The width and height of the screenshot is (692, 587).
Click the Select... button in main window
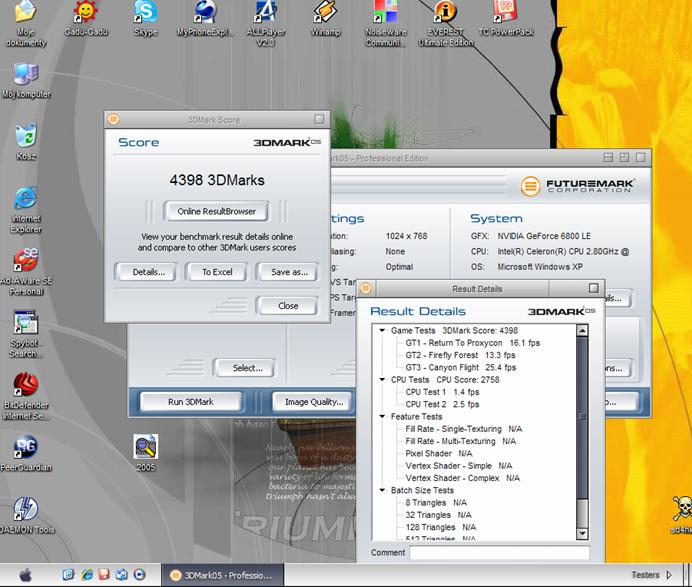coord(244,368)
